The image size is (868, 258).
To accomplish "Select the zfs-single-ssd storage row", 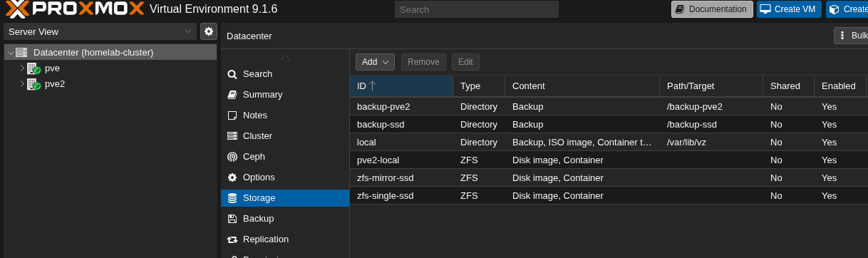I will coord(609,196).
